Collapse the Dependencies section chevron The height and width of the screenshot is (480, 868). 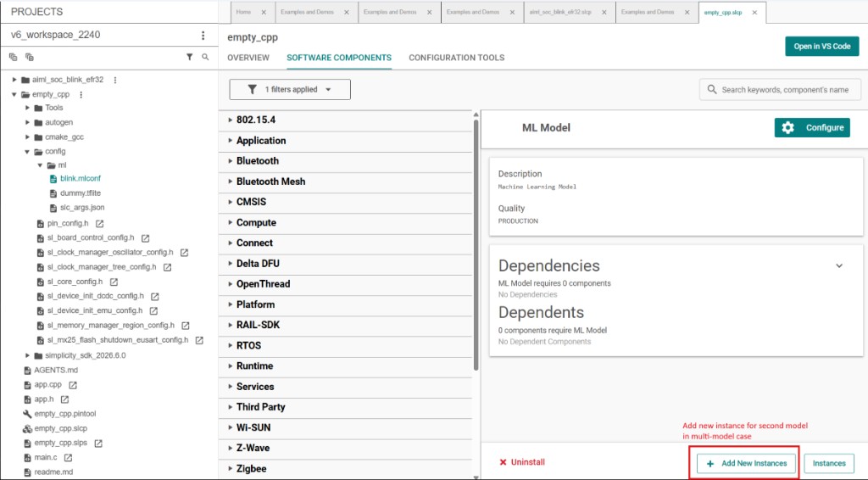click(x=839, y=265)
